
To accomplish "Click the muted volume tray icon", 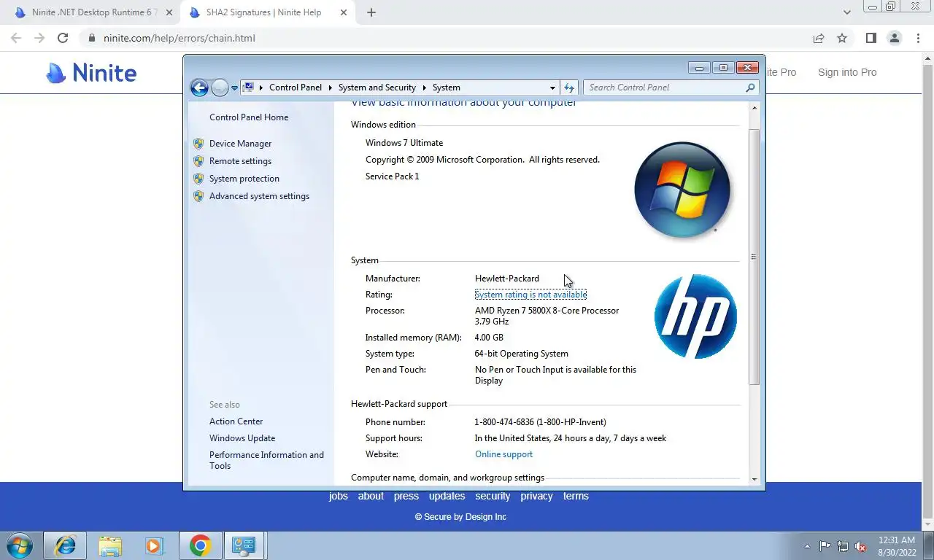I will [860, 546].
